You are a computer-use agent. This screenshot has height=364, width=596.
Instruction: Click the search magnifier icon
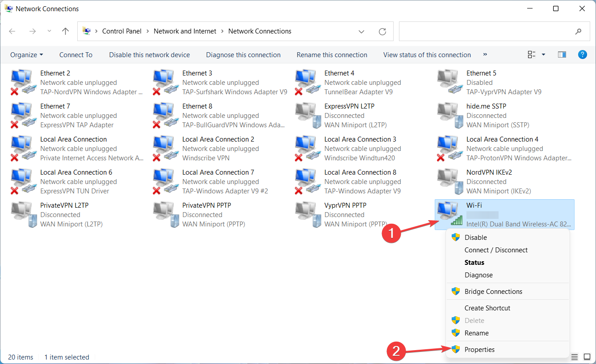[x=578, y=31]
